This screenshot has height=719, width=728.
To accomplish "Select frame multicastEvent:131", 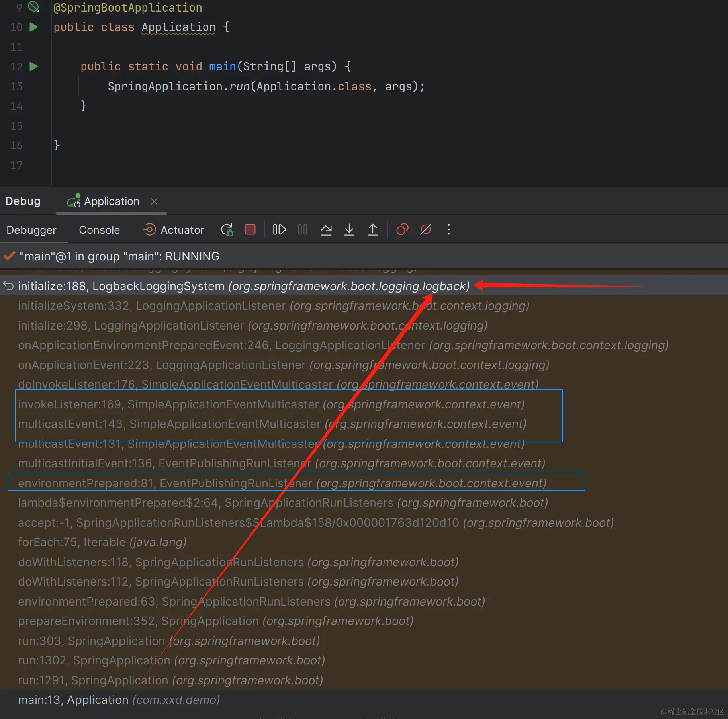I will (x=364, y=444).
